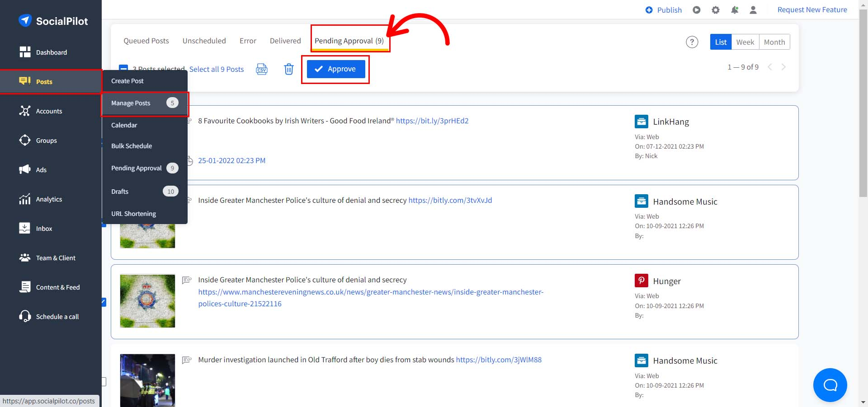This screenshot has height=407, width=868.
Task: Switch to the Unscheduled tab
Action: point(204,41)
